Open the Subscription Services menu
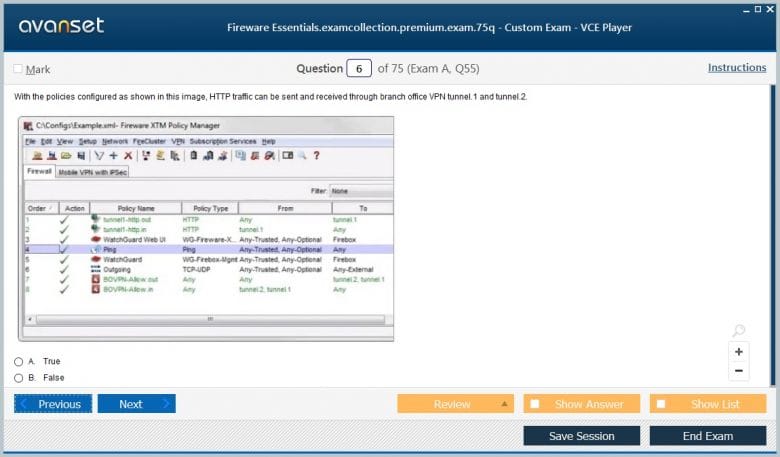780x457 pixels. 223,141
